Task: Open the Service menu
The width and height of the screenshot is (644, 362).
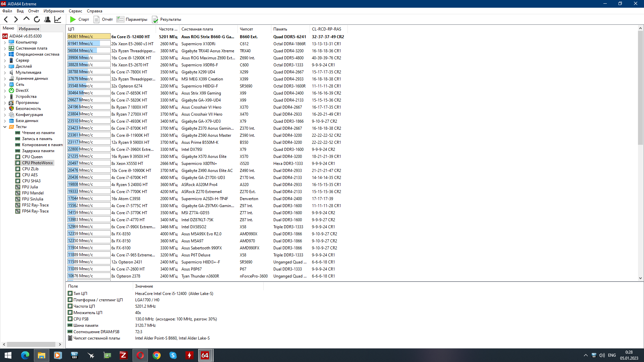Action: [x=75, y=11]
